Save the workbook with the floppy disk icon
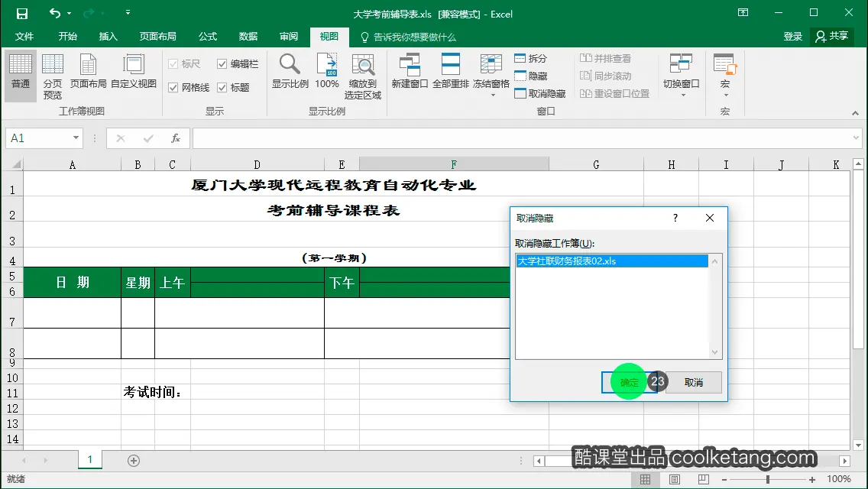This screenshot has width=868, height=489. (x=21, y=13)
